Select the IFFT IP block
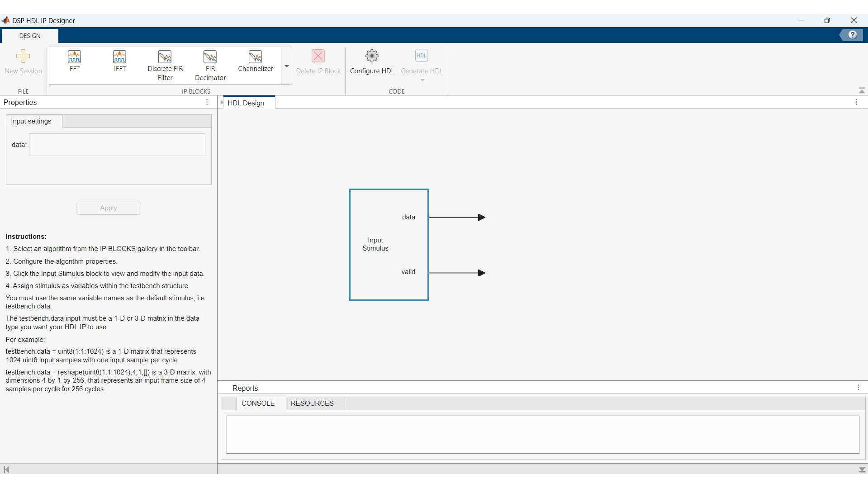 (x=119, y=63)
